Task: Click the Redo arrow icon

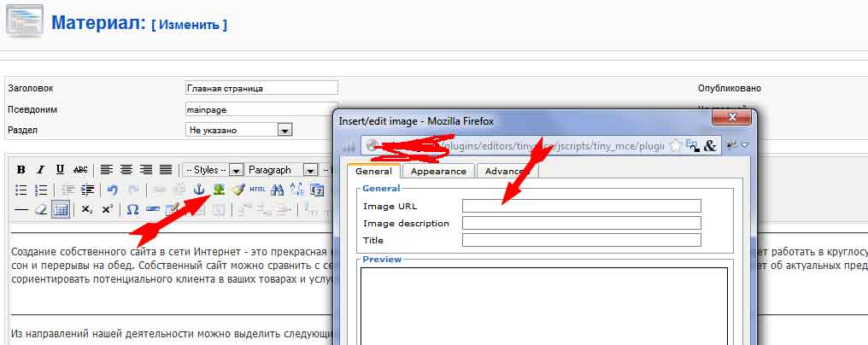Action: coord(133,190)
